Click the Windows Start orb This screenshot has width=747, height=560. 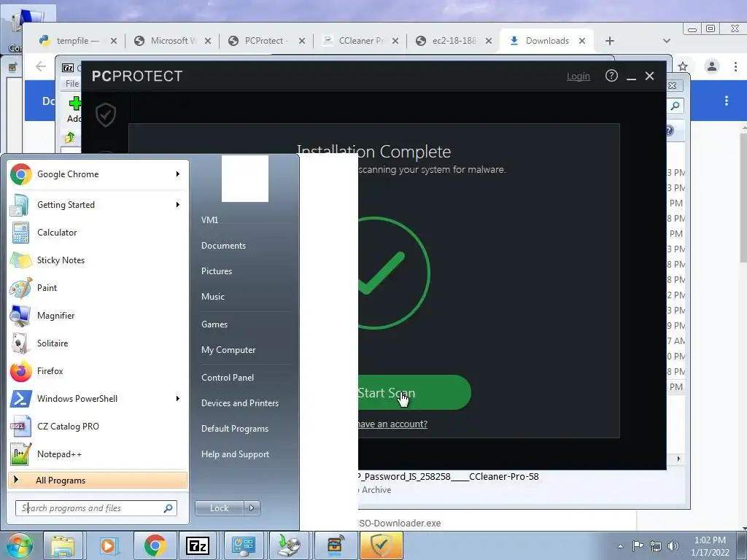(x=19, y=545)
